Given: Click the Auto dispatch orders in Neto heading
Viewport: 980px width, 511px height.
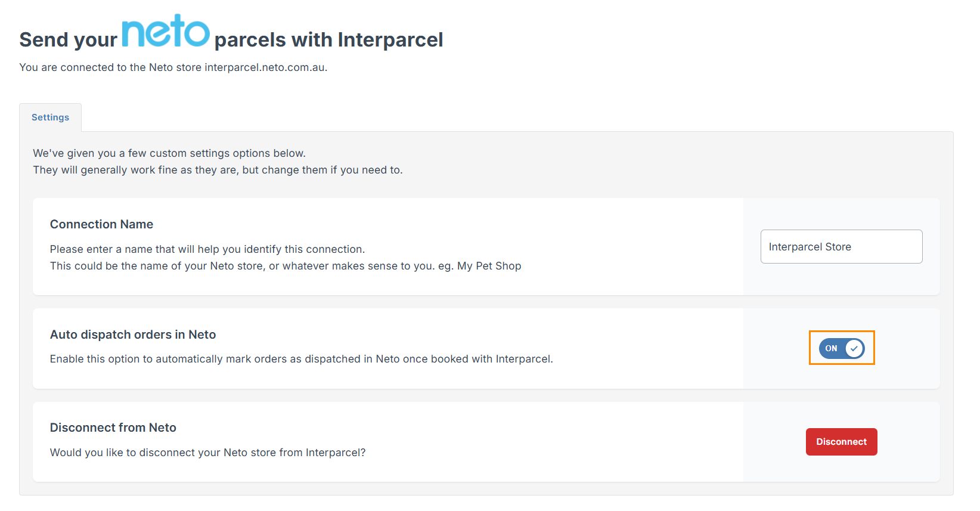Looking at the screenshot, I should 133,335.
